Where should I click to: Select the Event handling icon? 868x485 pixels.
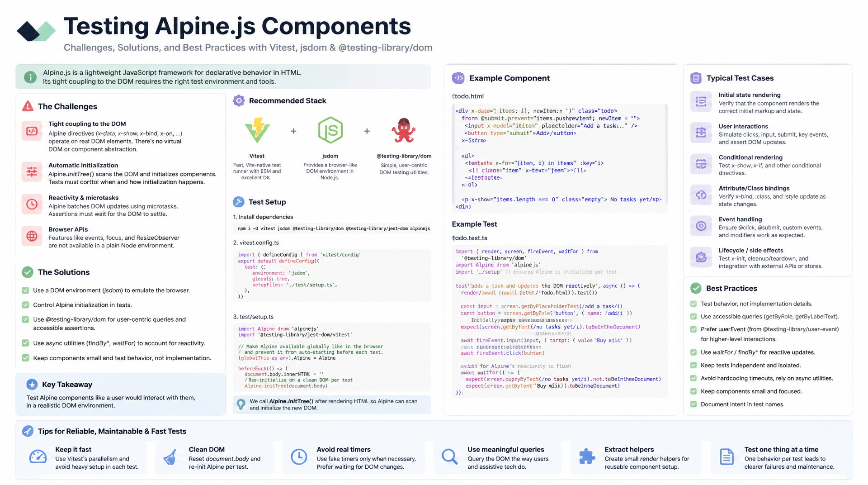(x=701, y=226)
